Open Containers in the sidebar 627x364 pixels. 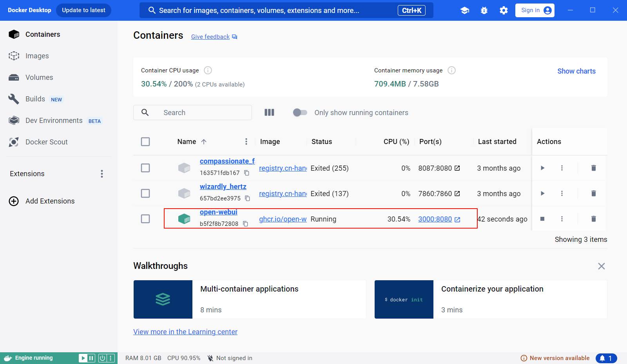(x=43, y=34)
